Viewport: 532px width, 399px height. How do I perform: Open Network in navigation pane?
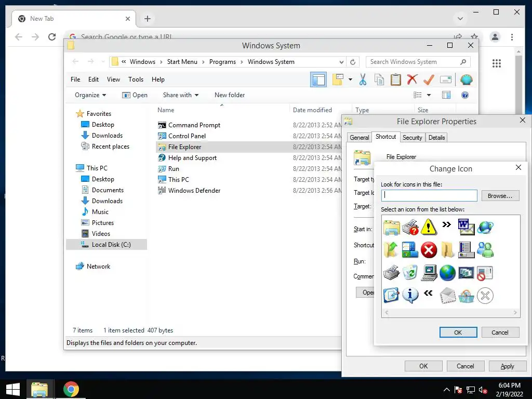click(98, 267)
